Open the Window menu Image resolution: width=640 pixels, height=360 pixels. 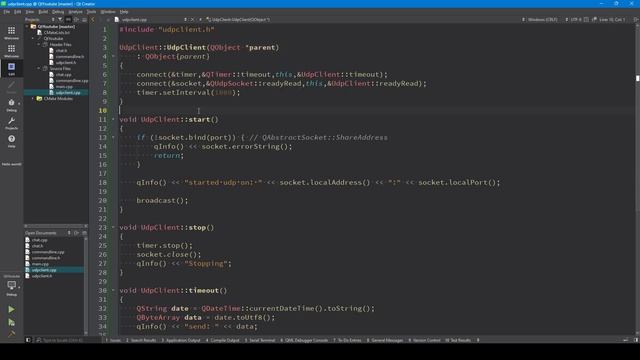(108, 12)
